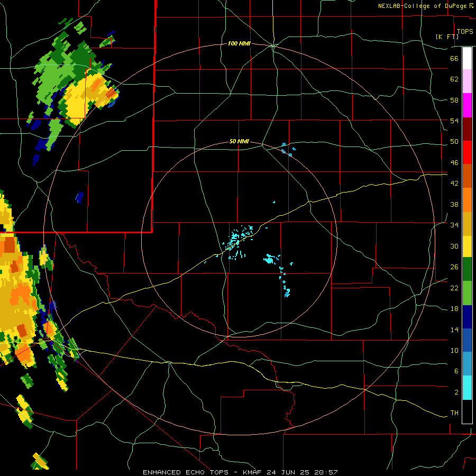
Task: Click the '10' legend value
Action: coord(454,351)
